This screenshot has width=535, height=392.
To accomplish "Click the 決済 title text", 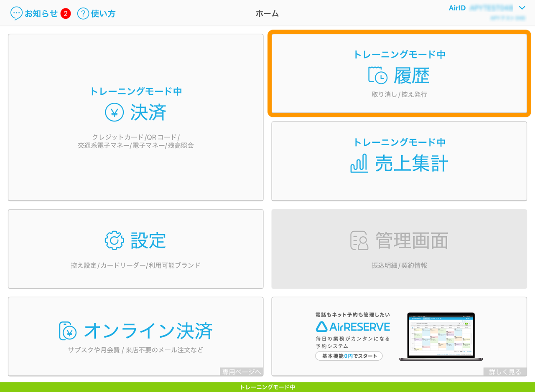I will [148, 112].
